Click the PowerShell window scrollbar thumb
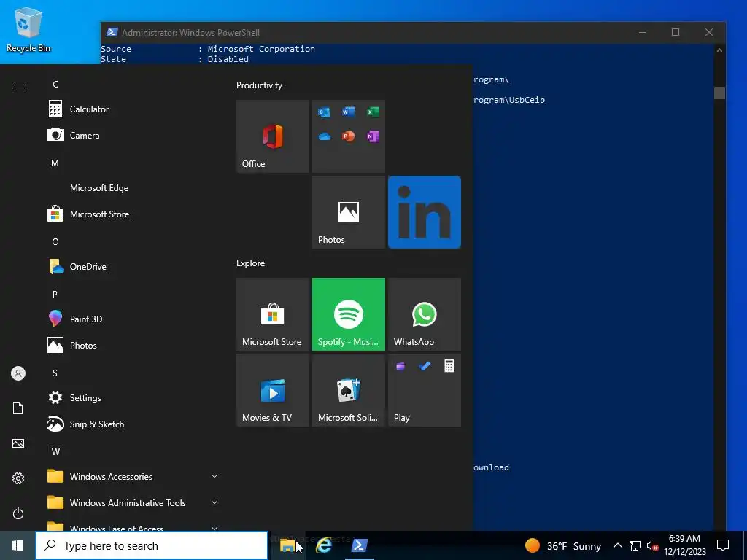The image size is (747, 560). (x=719, y=93)
